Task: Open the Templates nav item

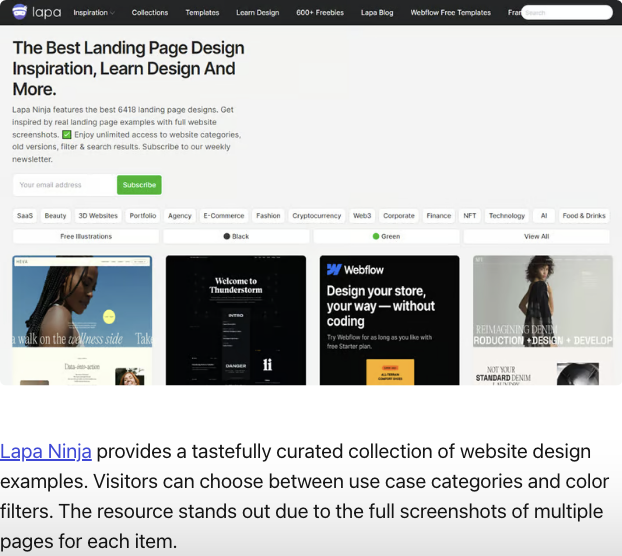Action: (x=202, y=13)
